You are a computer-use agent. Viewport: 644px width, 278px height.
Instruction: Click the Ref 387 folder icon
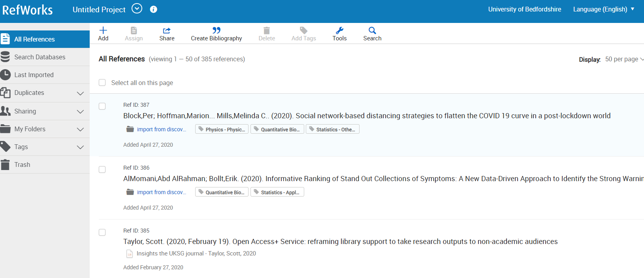130,129
